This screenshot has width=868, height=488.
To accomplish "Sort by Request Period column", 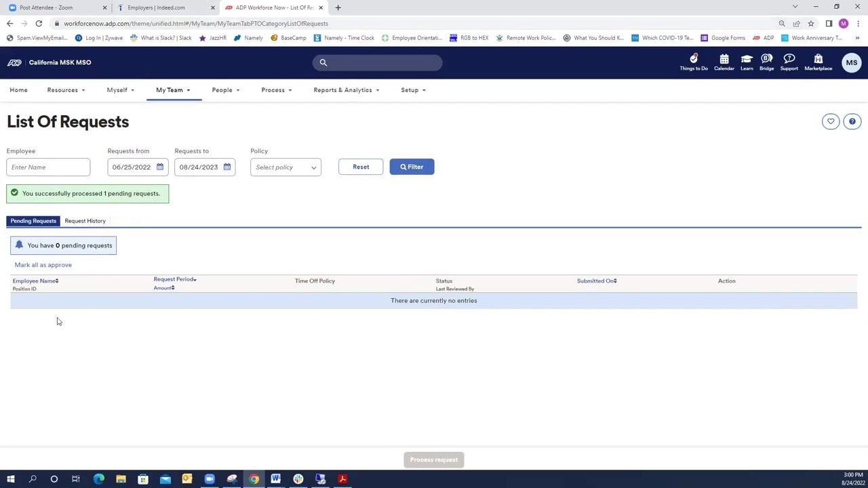I will pyautogui.click(x=175, y=279).
